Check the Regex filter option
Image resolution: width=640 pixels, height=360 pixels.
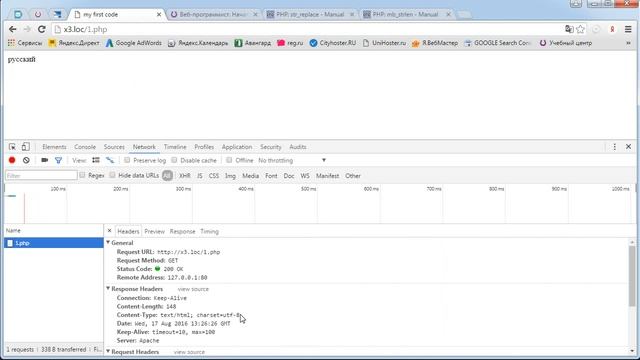(82, 175)
